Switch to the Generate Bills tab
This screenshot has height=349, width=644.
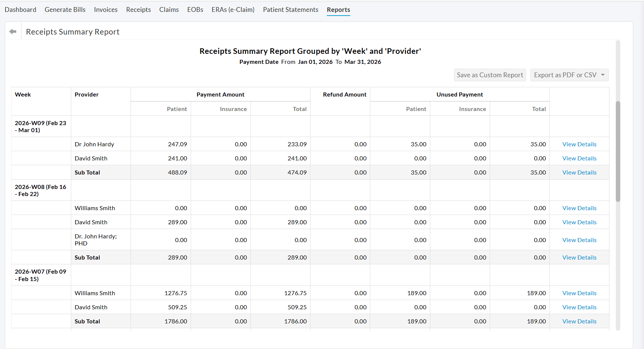(x=65, y=9)
